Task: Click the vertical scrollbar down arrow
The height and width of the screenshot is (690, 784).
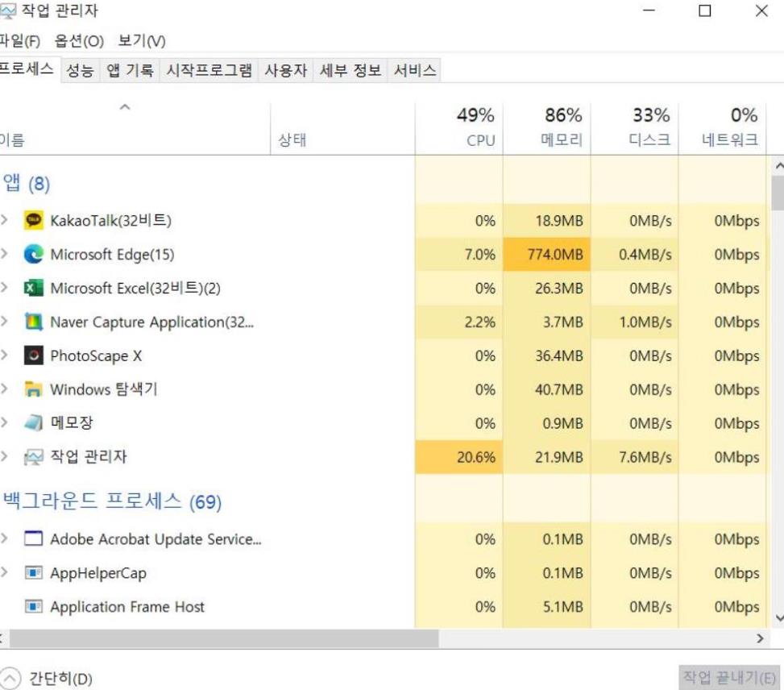Action: pos(778,618)
